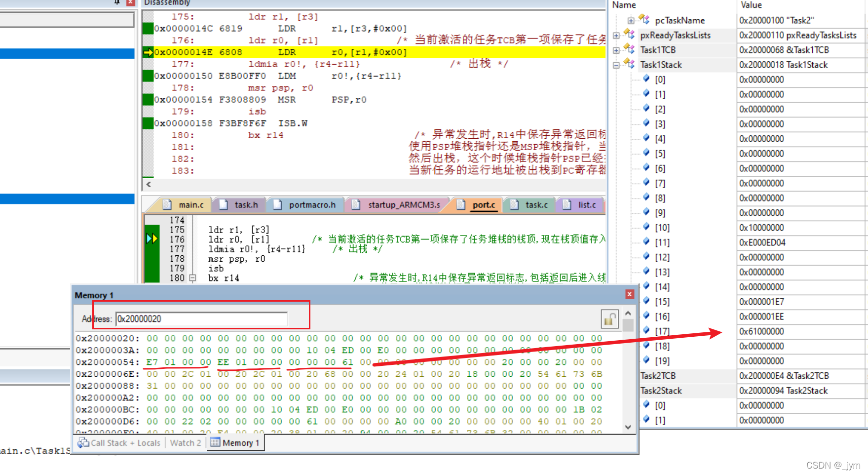Select the Task1Stack array icon
Screen dimensions: 868x475
[x=629, y=64]
